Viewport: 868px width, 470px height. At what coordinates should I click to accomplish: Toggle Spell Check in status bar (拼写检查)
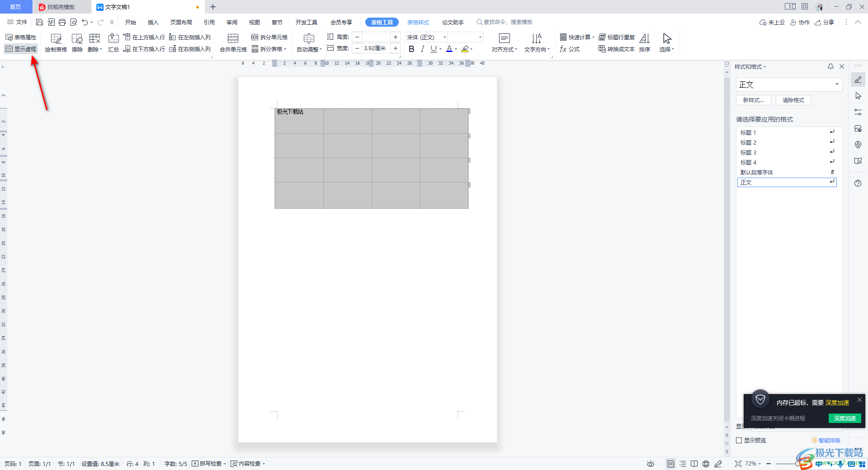pos(209,464)
